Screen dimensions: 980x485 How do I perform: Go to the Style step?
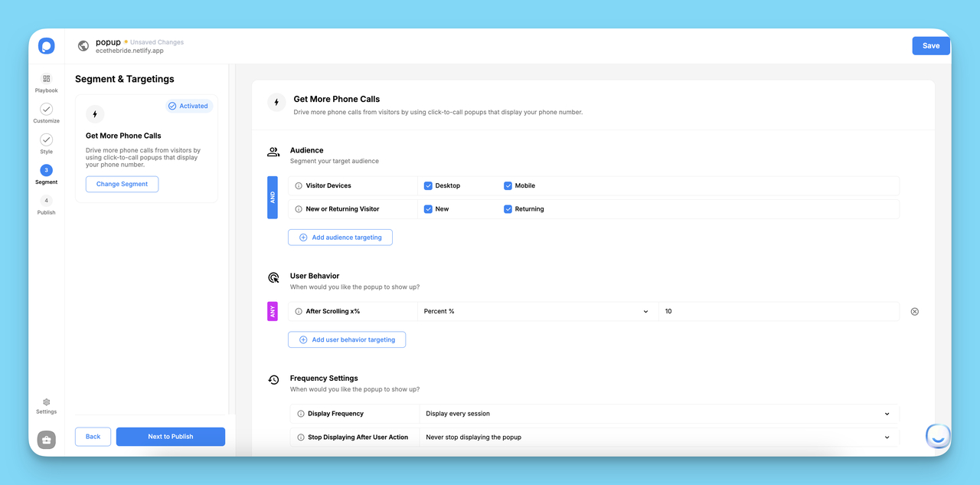47,143
